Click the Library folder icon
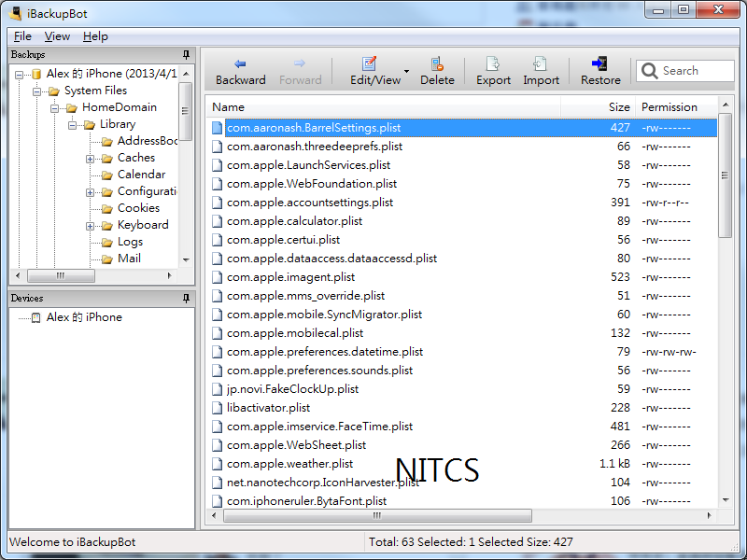Viewport: 747px width, 560px height. coord(89,125)
